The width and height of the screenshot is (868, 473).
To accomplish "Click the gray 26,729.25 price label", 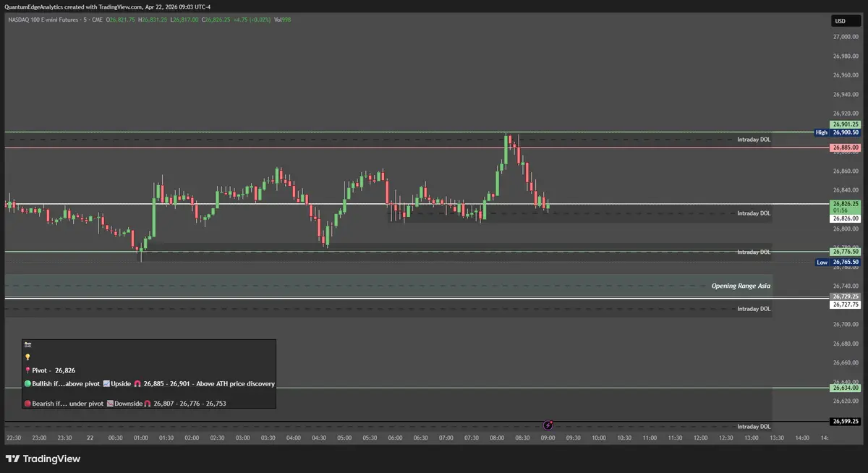I will [x=846, y=297].
